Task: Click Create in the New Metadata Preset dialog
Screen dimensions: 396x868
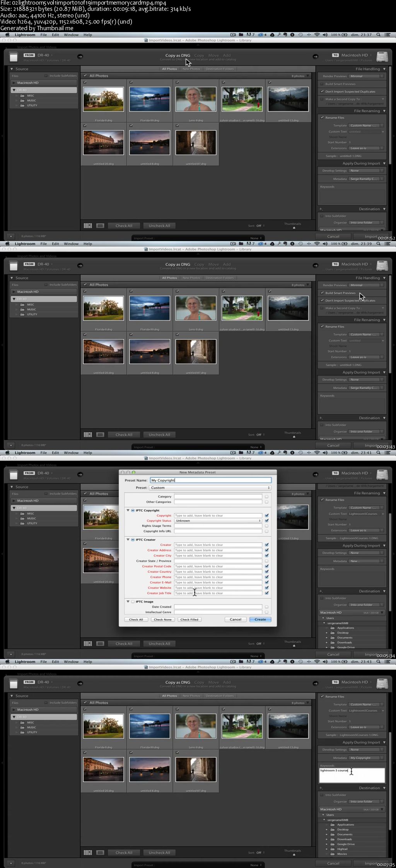Action: pyautogui.click(x=260, y=619)
